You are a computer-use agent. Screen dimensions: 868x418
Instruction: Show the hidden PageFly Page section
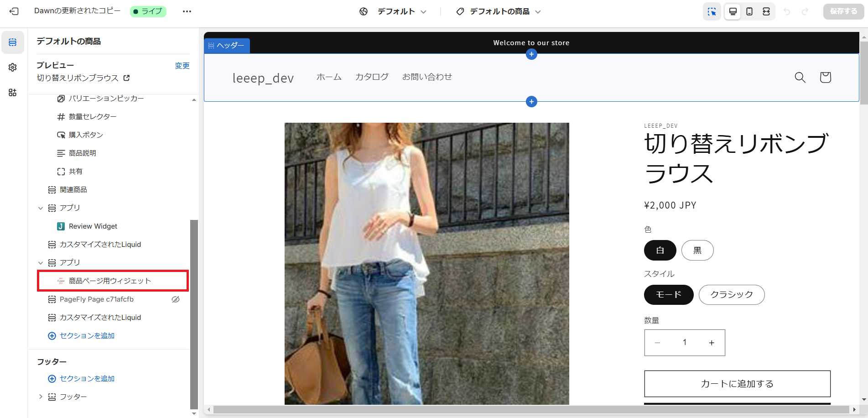click(x=176, y=299)
